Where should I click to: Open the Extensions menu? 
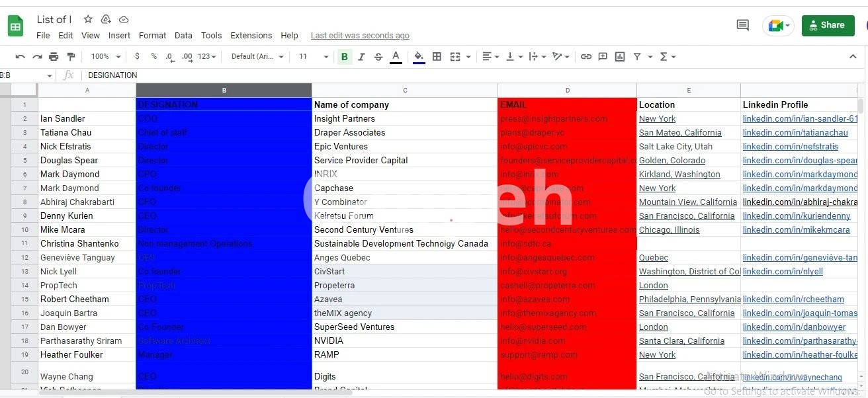251,36
